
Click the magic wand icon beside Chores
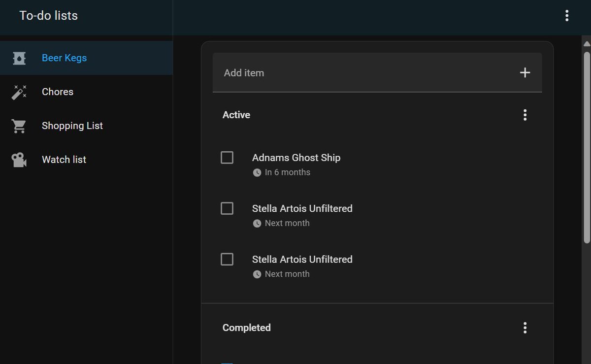coord(19,92)
